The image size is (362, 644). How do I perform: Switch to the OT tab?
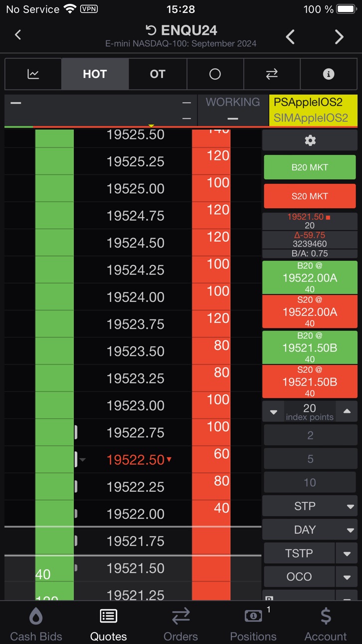(x=158, y=74)
